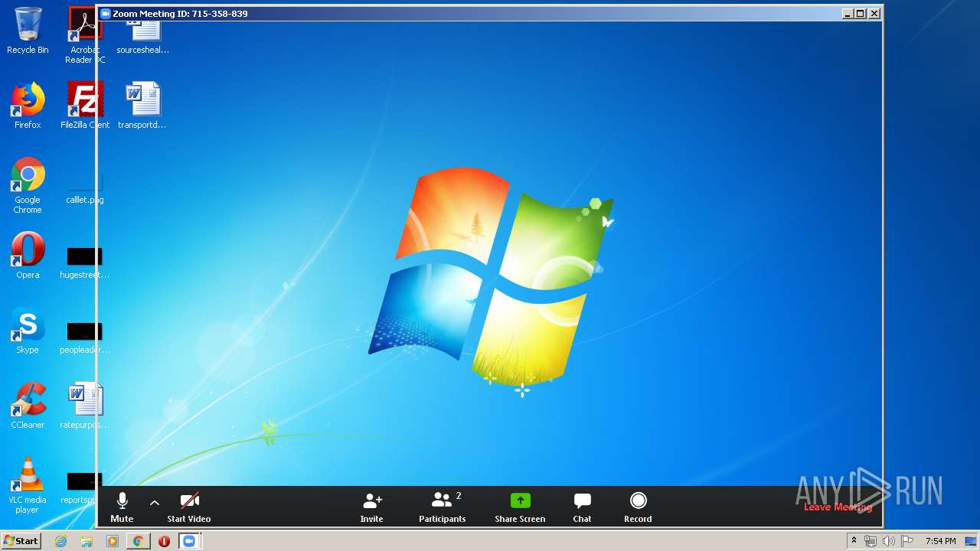The height and width of the screenshot is (551, 980).
Task: Open Windows Media Player from taskbar
Action: [x=113, y=541]
